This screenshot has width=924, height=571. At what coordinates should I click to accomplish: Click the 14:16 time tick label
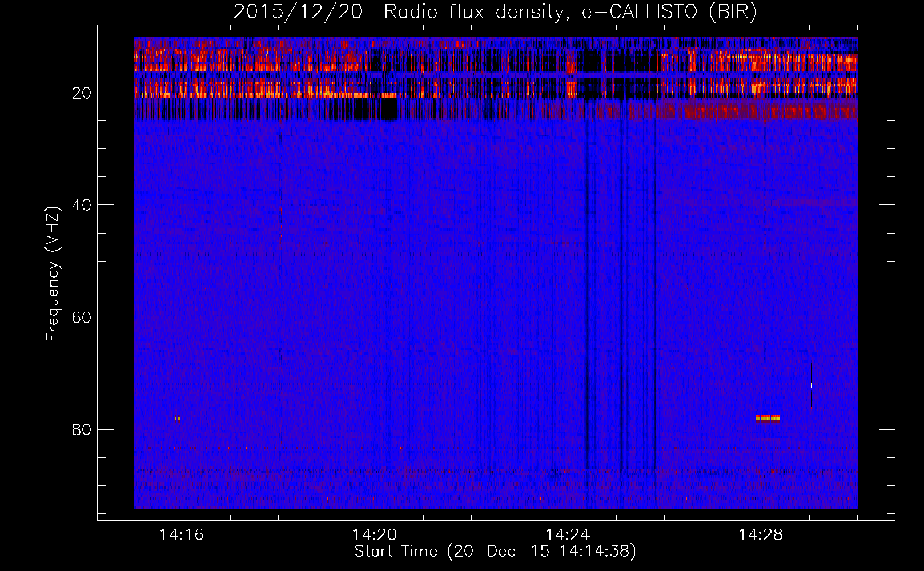182,535
